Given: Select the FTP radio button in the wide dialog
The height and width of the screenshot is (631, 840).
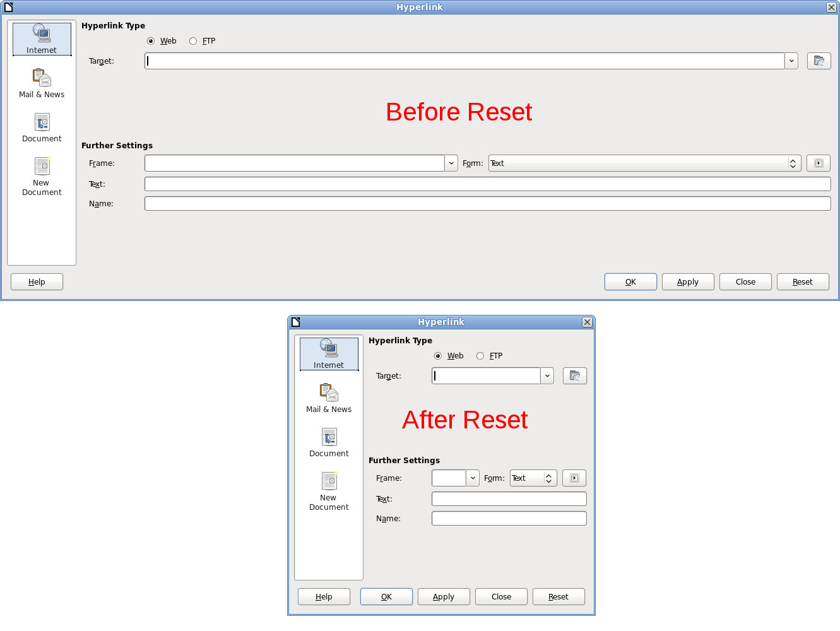Looking at the screenshot, I should coord(193,41).
